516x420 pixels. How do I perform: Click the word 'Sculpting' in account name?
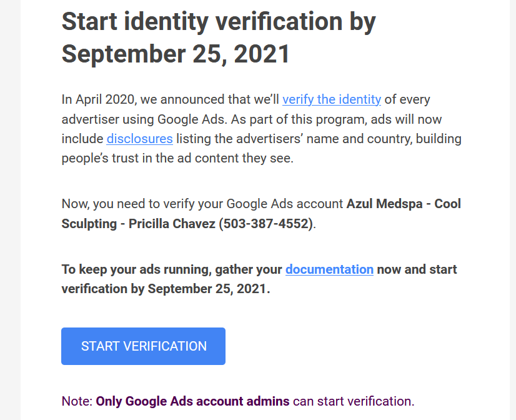coord(89,224)
